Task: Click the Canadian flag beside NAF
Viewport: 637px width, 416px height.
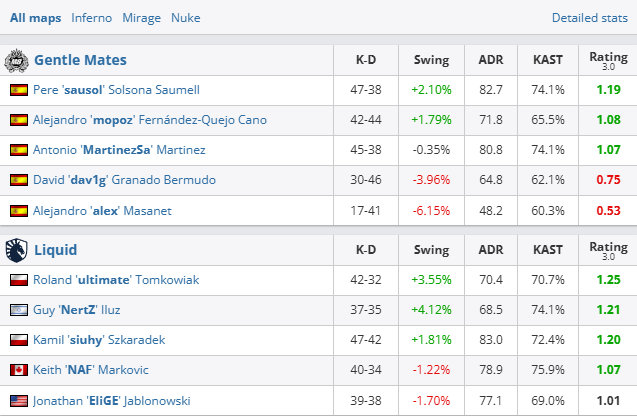Action: click(x=18, y=370)
